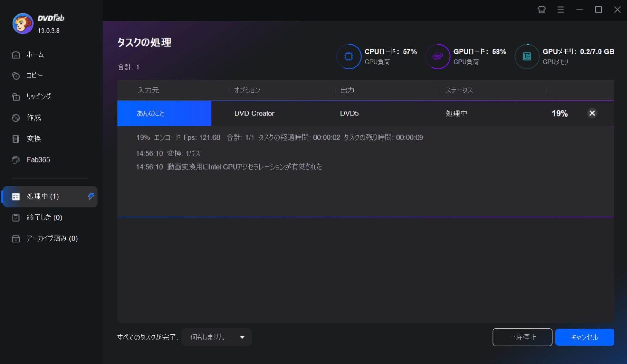Image resolution: width=627 pixels, height=364 pixels.
Task: Open the 何もしません completion action dropdown
Action: tap(217, 337)
